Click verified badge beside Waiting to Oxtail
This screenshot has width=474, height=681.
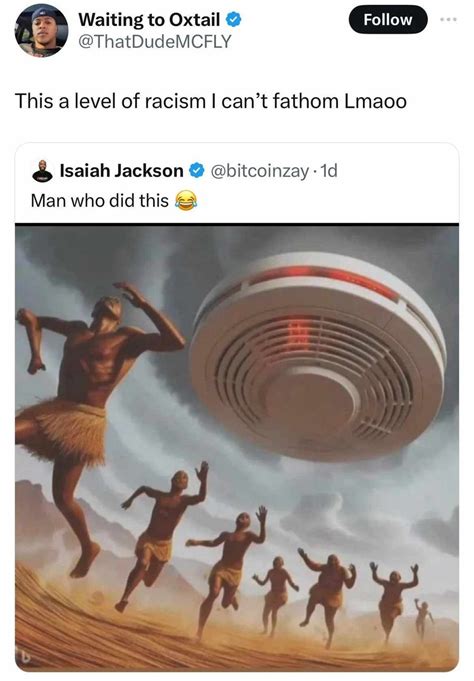[x=234, y=20]
